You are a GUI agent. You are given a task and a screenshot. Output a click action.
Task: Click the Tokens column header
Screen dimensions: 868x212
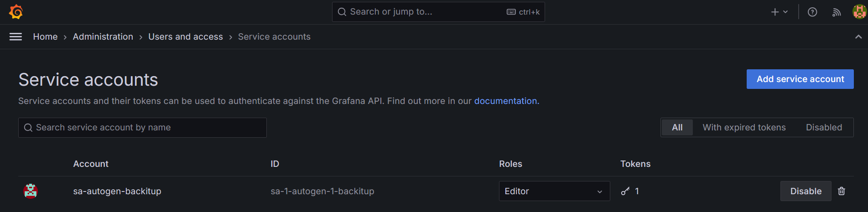click(635, 164)
